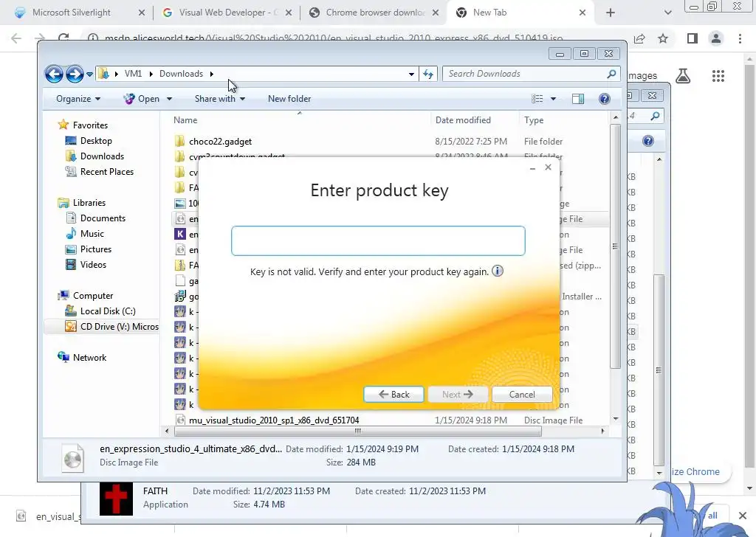
Task: Open the Organize menu
Action: pos(78,99)
